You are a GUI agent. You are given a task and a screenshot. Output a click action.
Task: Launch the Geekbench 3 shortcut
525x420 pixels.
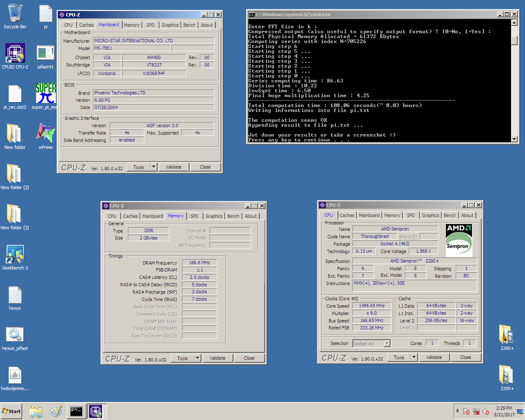pyautogui.click(x=15, y=258)
